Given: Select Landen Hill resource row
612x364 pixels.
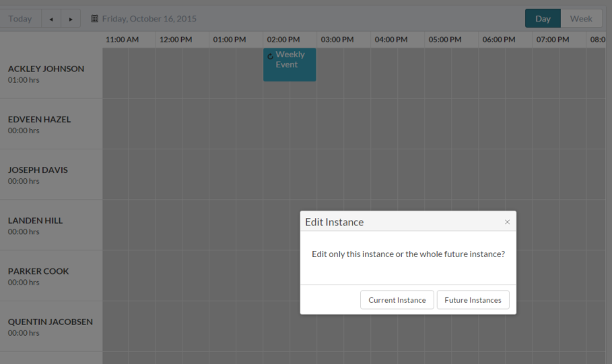Looking at the screenshot, I should click(x=51, y=225).
